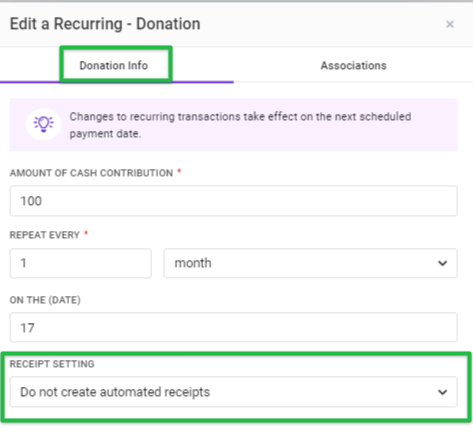The height and width of the screenshot is (448, 473).
Task: Switch to the Donation Info tab
Action: pos(114,65)
